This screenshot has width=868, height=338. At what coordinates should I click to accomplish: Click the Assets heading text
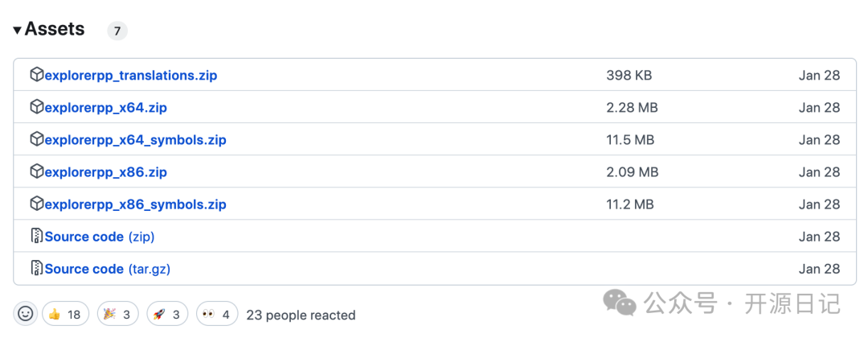pyautogui.click(x=55, y=29)
